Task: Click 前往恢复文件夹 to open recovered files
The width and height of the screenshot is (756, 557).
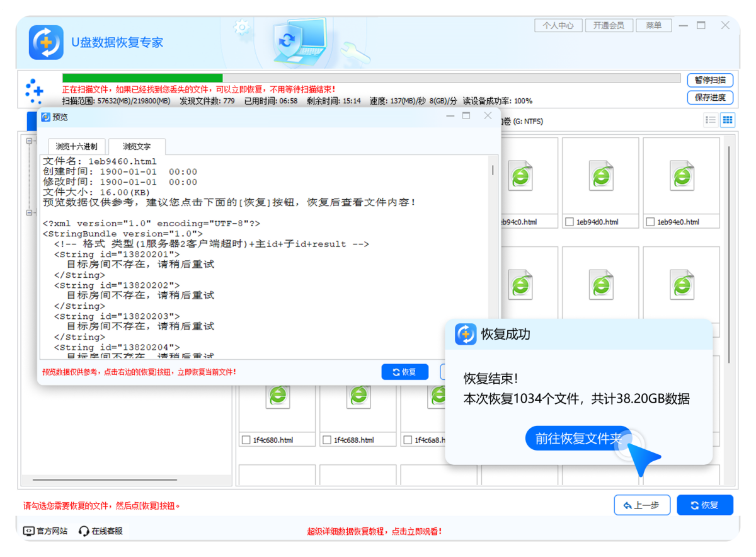Action: point(578,439)
